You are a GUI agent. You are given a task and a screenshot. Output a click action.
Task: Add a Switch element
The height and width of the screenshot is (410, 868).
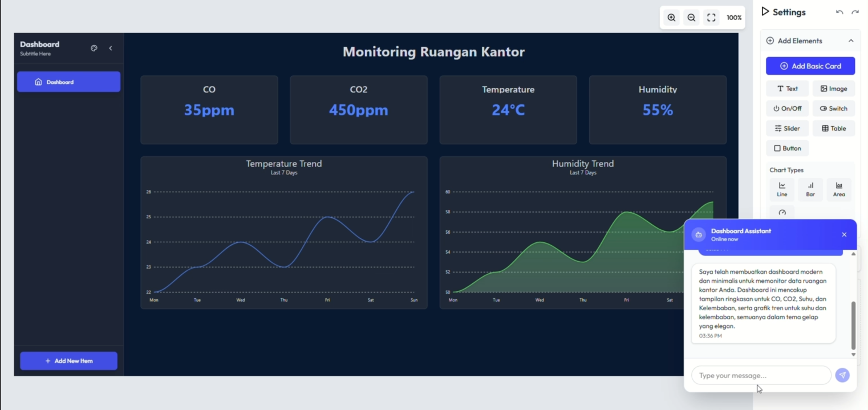pos(833,108)
